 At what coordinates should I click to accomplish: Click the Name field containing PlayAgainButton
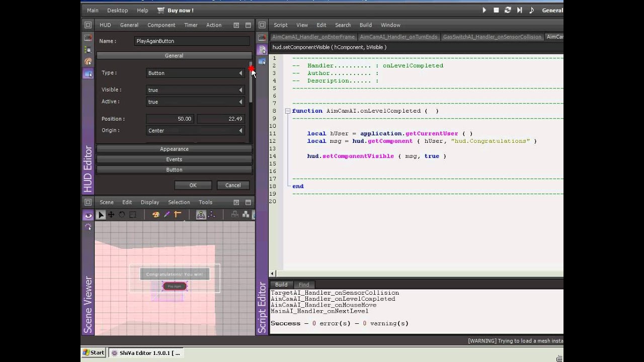[192, 41]
